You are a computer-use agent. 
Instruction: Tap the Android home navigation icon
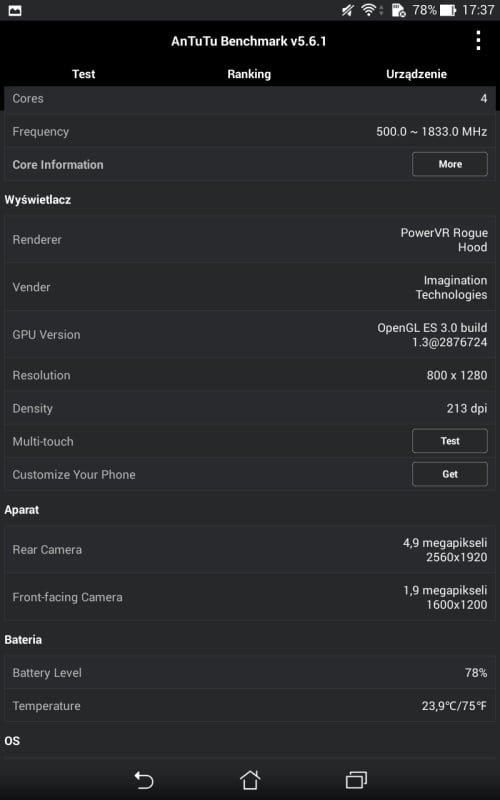pos(250,780)
